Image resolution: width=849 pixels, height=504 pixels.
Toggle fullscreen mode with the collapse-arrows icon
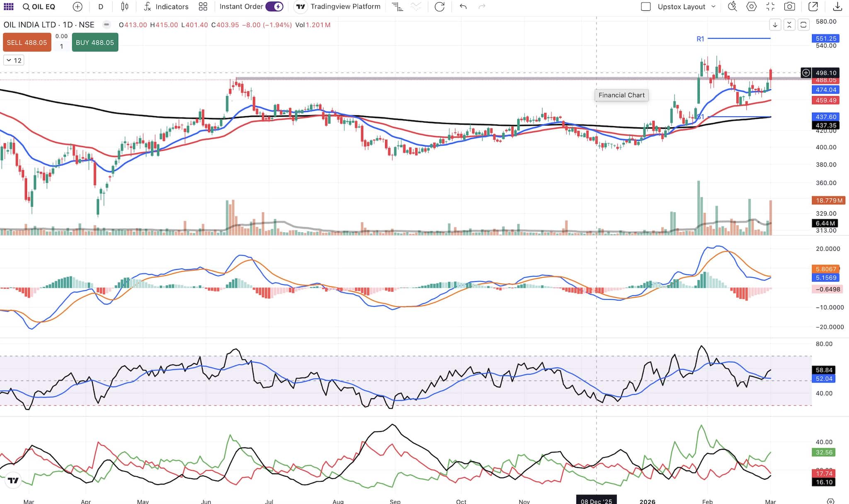coord(770,7)
